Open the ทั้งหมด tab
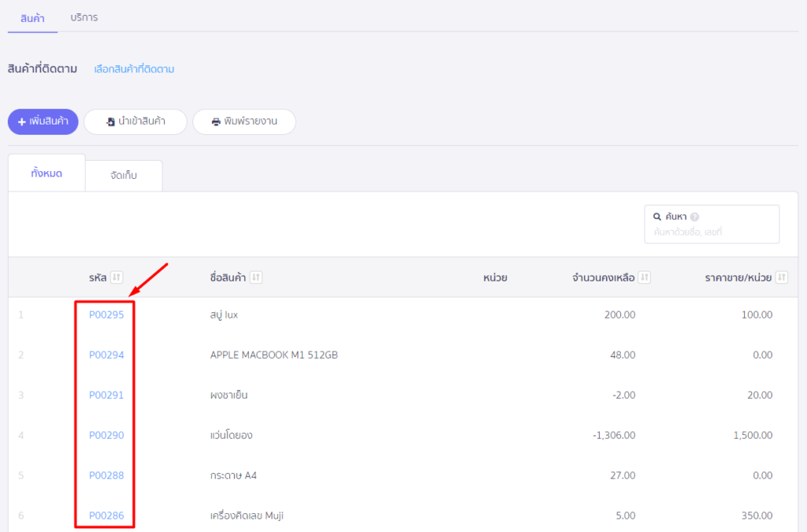The image size is (807, 532). pyautogui.click(x=46, y=173)
